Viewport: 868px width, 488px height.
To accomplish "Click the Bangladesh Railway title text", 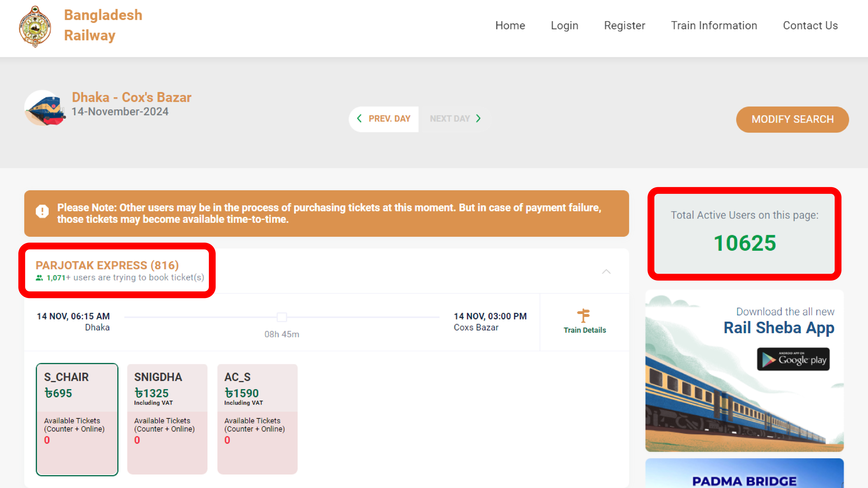I will tap(103, 25).
